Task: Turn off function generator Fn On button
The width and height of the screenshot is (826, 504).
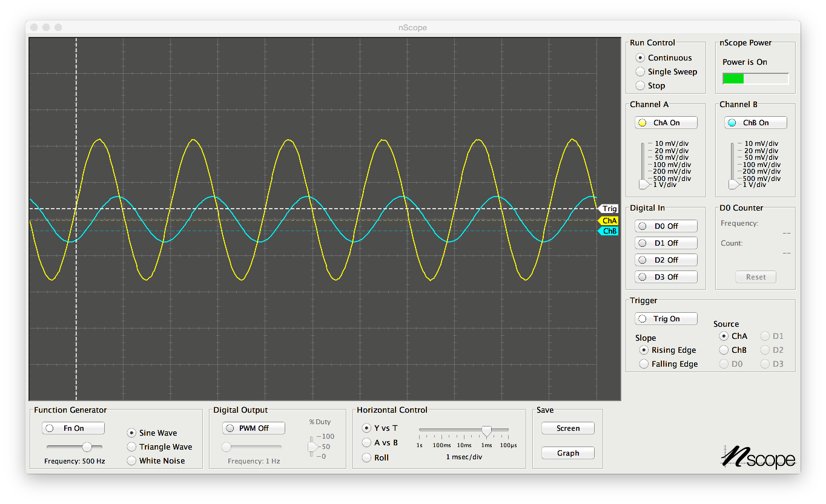Action: pos(73,428)
